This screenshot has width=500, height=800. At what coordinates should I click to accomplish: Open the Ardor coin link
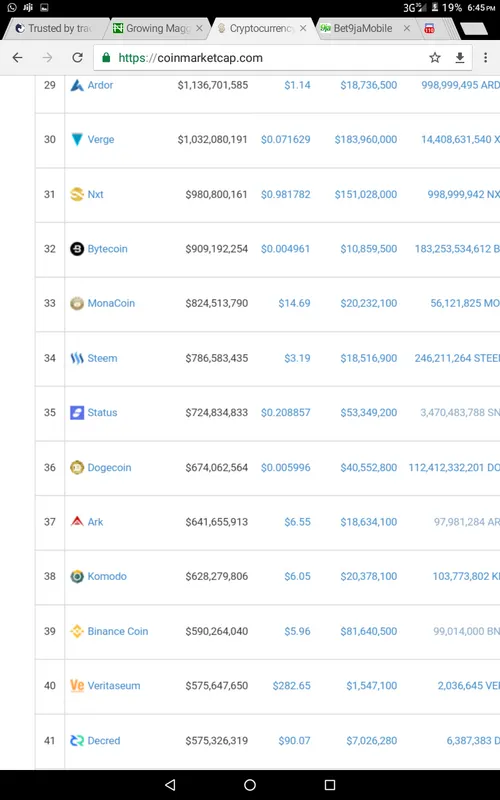tap(101, 85)
